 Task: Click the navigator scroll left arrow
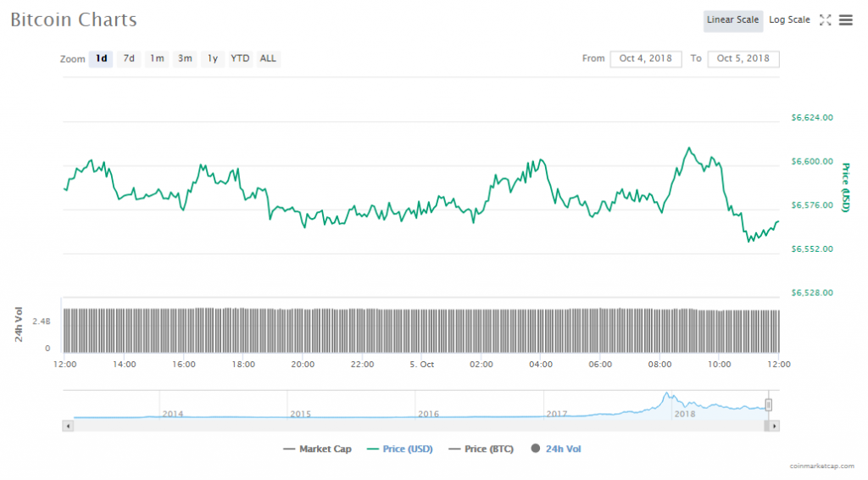coord(68,426)
